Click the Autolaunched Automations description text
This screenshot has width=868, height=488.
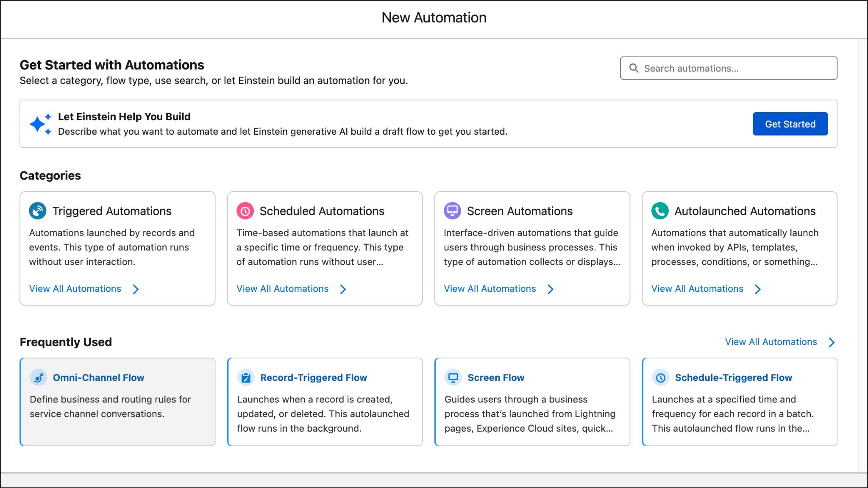(735, 247)
